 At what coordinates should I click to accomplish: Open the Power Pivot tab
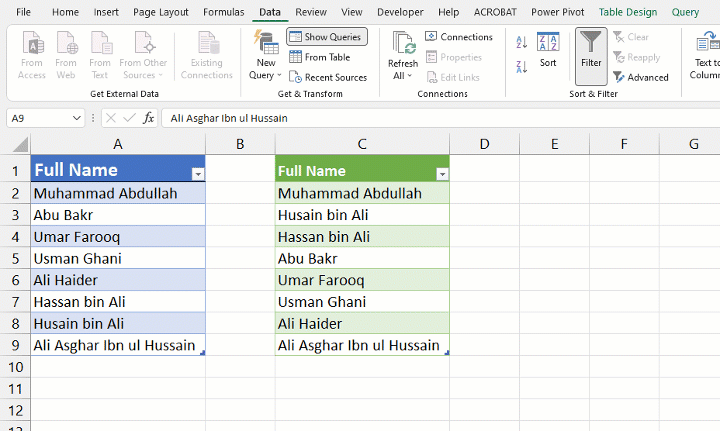tap(557, 12)
